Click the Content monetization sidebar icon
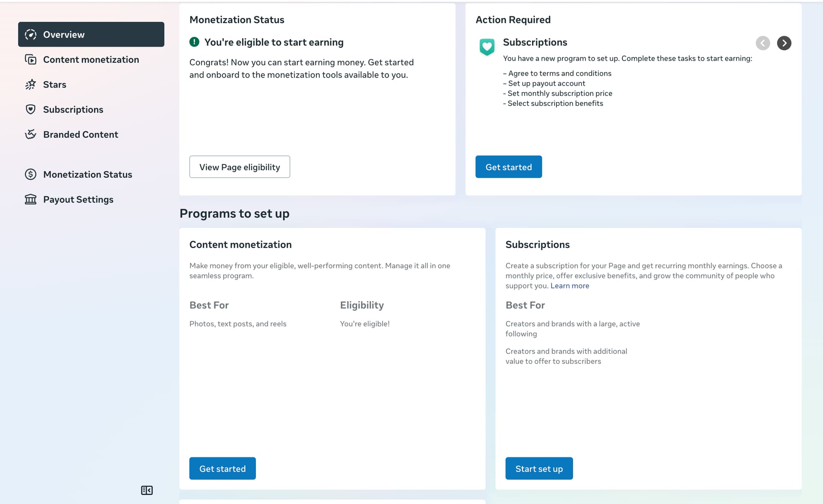 point(30,60)
